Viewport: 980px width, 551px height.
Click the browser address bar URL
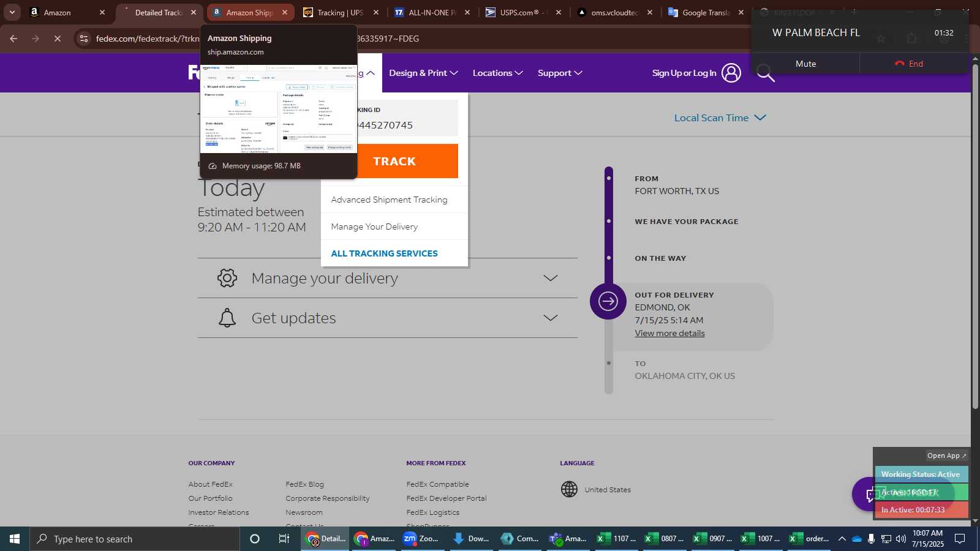[x=257, y=39]
